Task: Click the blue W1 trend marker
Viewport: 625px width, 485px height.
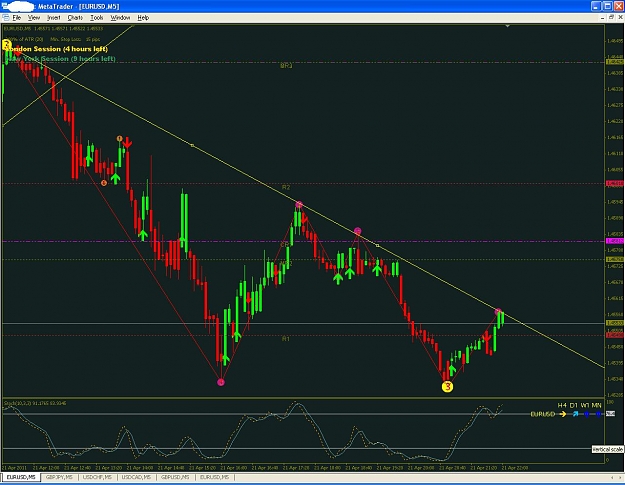Action: (587, 414)
